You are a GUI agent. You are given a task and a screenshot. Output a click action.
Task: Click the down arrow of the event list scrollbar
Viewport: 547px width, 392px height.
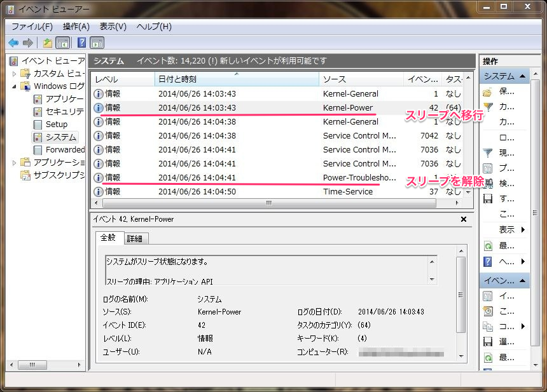tap(468, 192)
